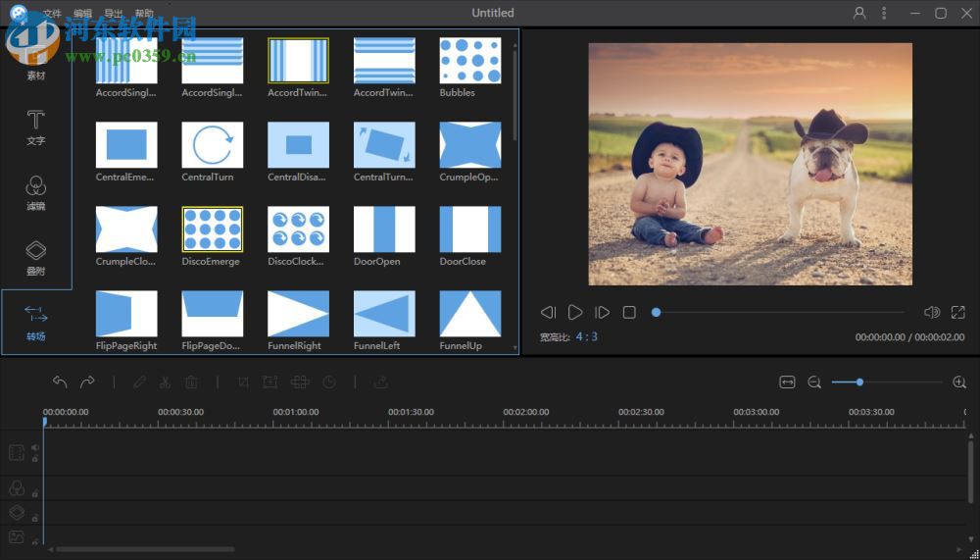The height and width of the screenshot is (560, 980).
Task: Click the timeline zoom slider handle
Action: 859,382
